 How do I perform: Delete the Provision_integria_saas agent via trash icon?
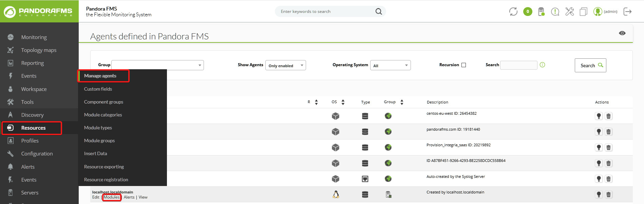coord(609,147)
